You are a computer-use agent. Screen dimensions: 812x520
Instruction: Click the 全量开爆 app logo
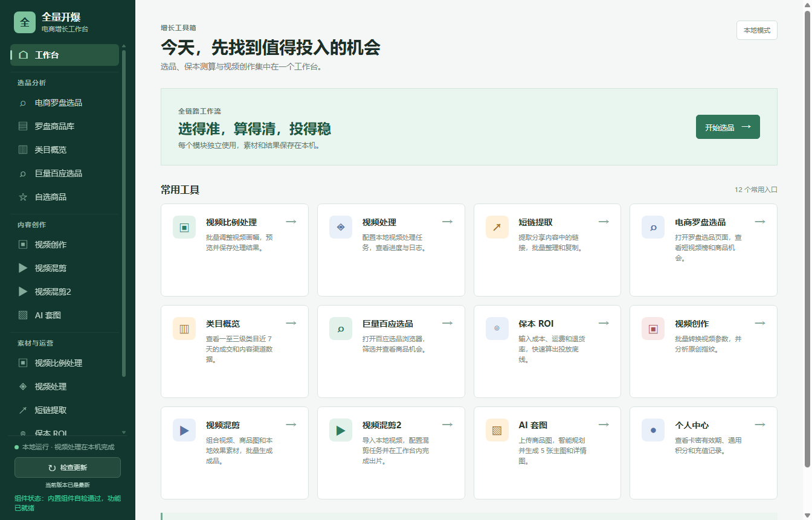[x=25, y=22]
